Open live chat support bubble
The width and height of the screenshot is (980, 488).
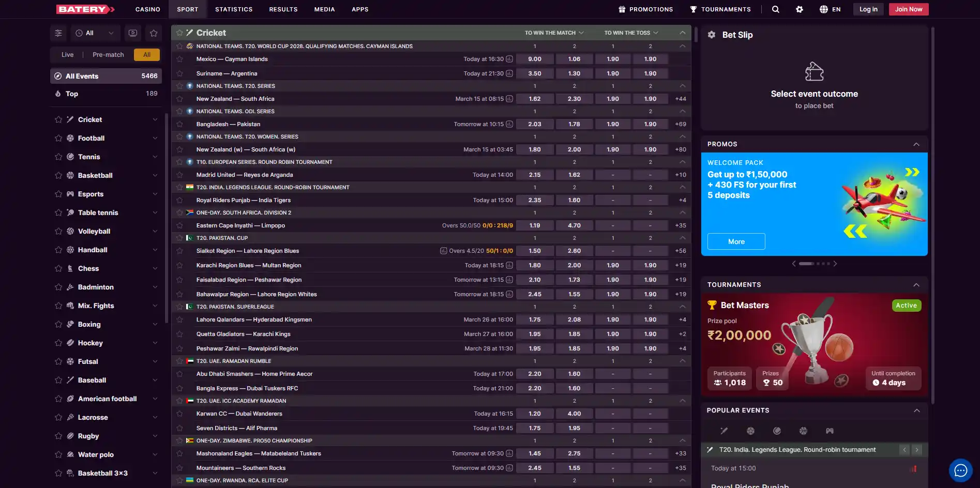(960, 470)
